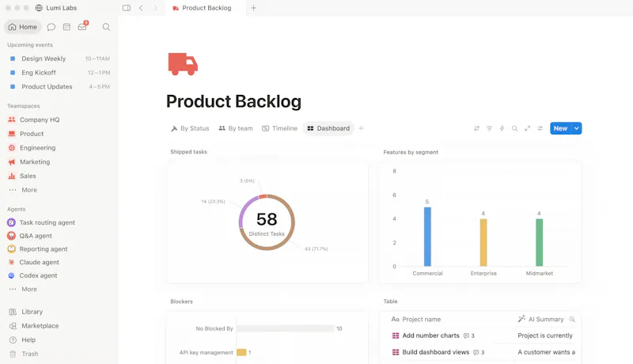Open the Lumi Labs workspace switcher
The image size is (633, 364).
(55, 8)
